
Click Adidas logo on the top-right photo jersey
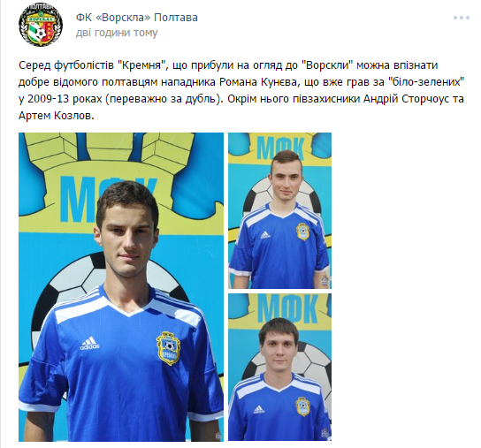264,235
